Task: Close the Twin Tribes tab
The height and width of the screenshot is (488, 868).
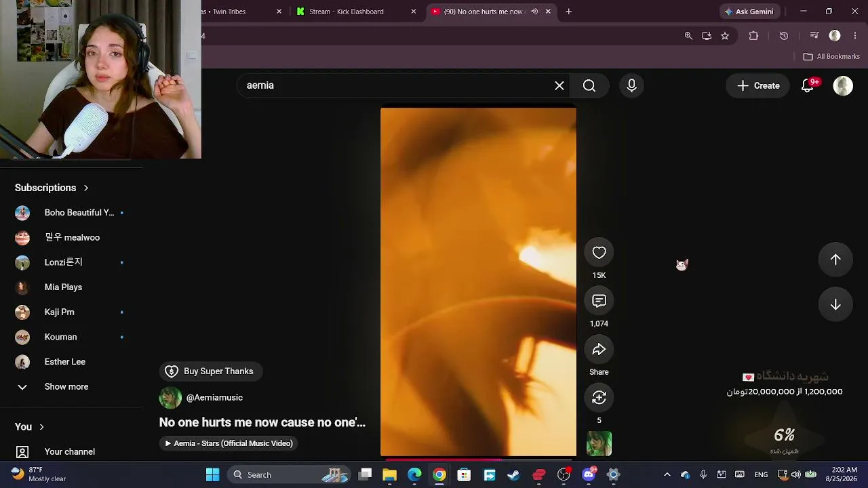Action: [x=279, y=12]
